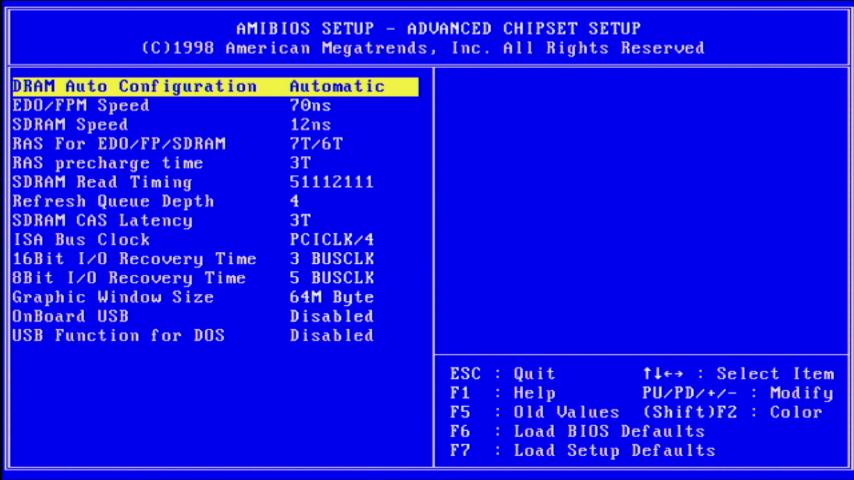This screenshot has width=854, height=480.
Task: Select RAS For EDO/FP/SDRAM row
Action: pyautogui.click(x=119, y=144)
